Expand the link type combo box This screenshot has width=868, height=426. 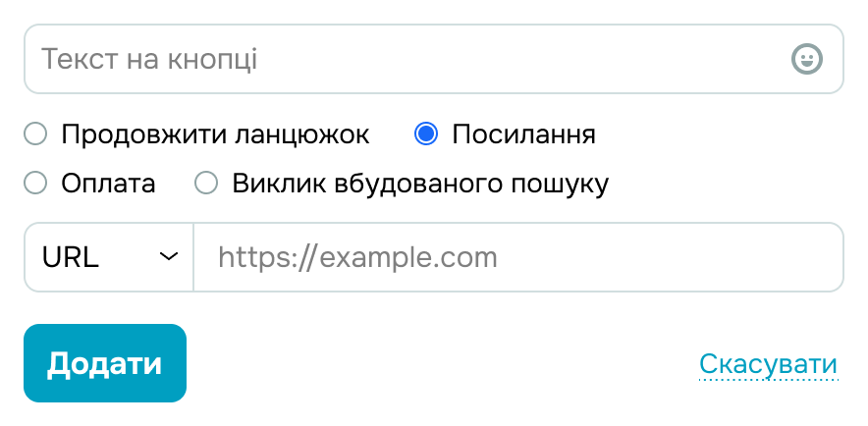(x=109, y=257)
